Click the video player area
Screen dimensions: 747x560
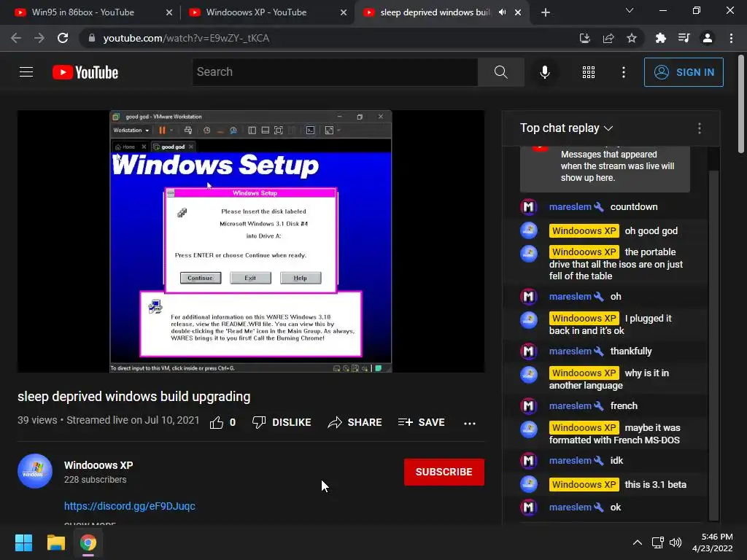pos(251,241)
